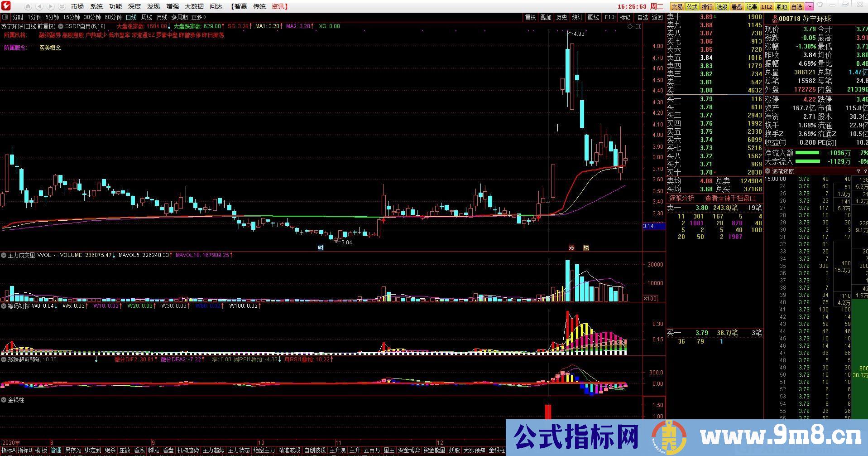868x456 pixels.
Task: Go to the home page icon
Action: tap(29, 6)
